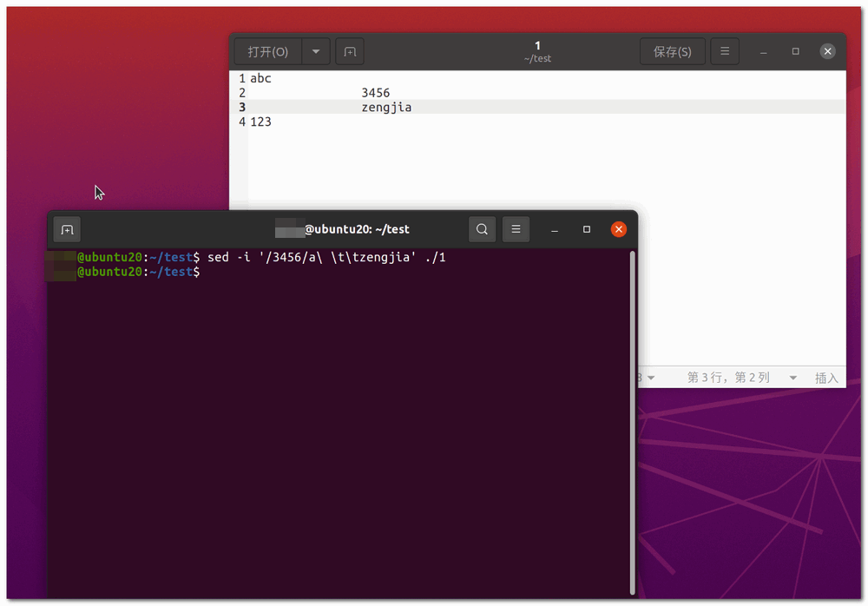
Task: Toggle the 插入 insert mode indicator
Action: [x=826, y=378]
